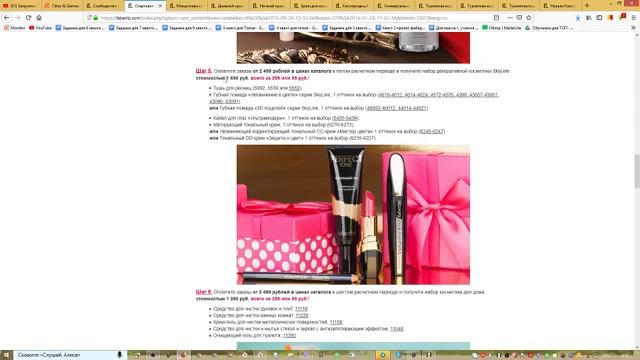The height and width of the screenshot is (360, 640).
Task: Open the downloads arrow panel
Action: tap(578, 18)
